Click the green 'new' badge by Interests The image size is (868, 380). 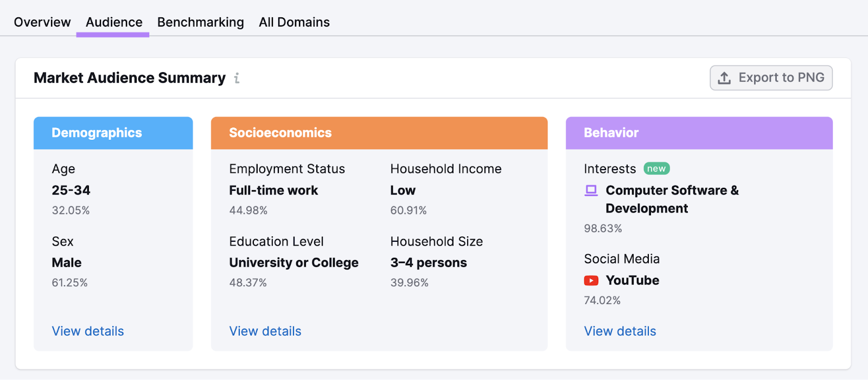click(656, 169)
